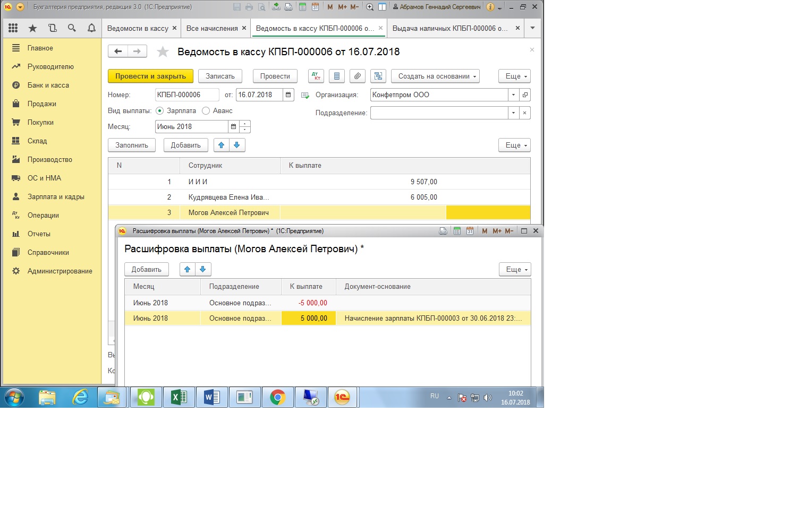
Task: Click zoom magnifier icon in title bar
Action: coord(370,7)
